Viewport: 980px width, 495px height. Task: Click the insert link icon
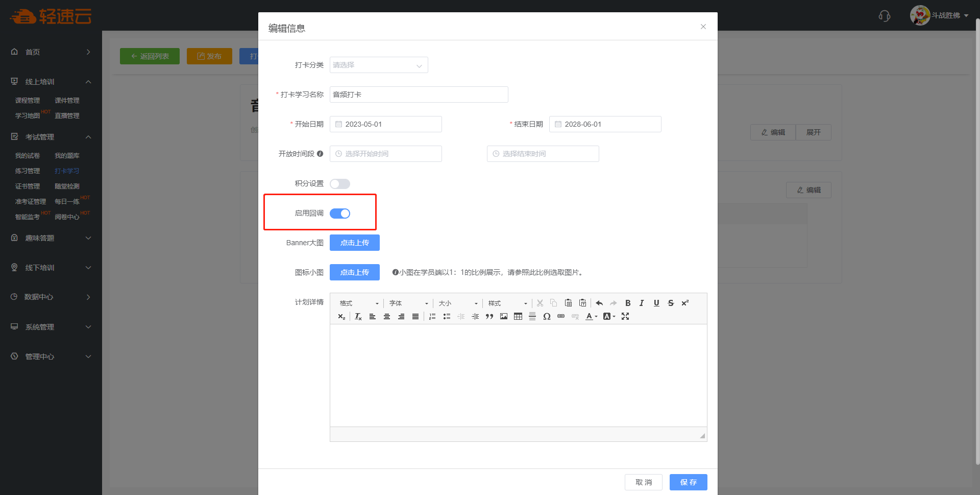(561, 317)
